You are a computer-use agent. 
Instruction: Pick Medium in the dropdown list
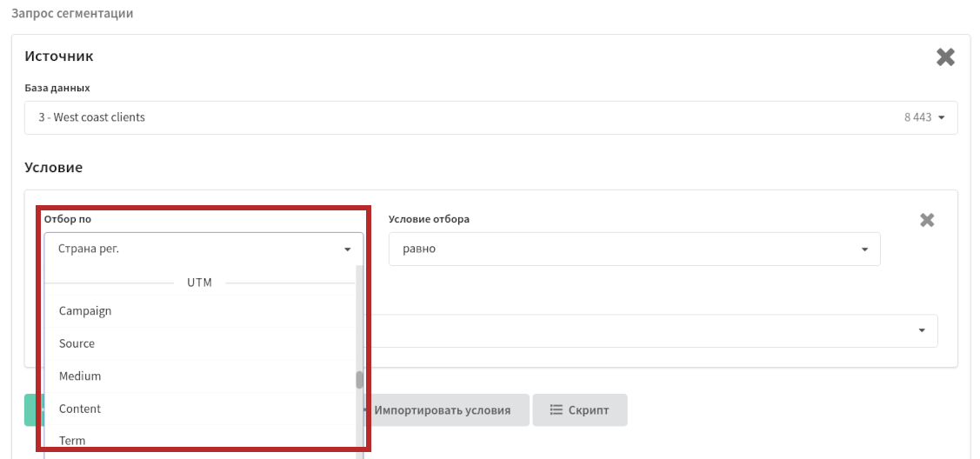(x=200, y=376)
